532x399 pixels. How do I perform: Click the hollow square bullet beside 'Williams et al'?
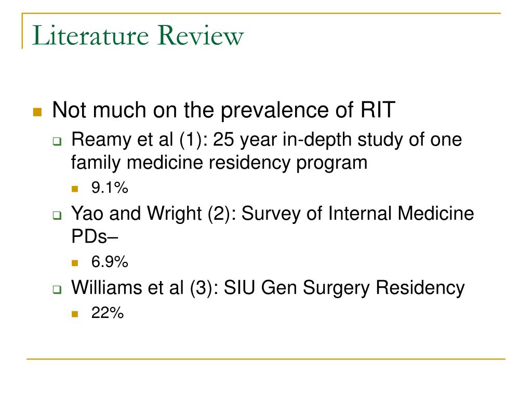click(57, 289)
